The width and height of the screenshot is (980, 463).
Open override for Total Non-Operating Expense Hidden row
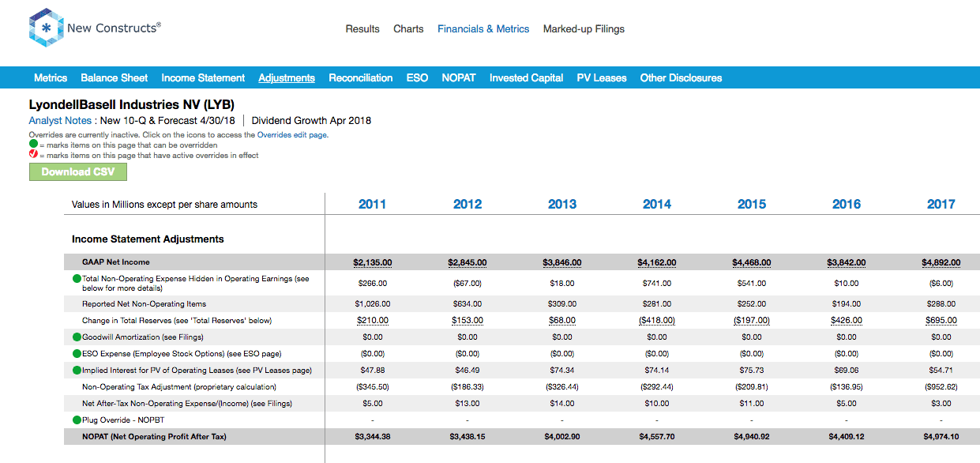pos(77,279)
